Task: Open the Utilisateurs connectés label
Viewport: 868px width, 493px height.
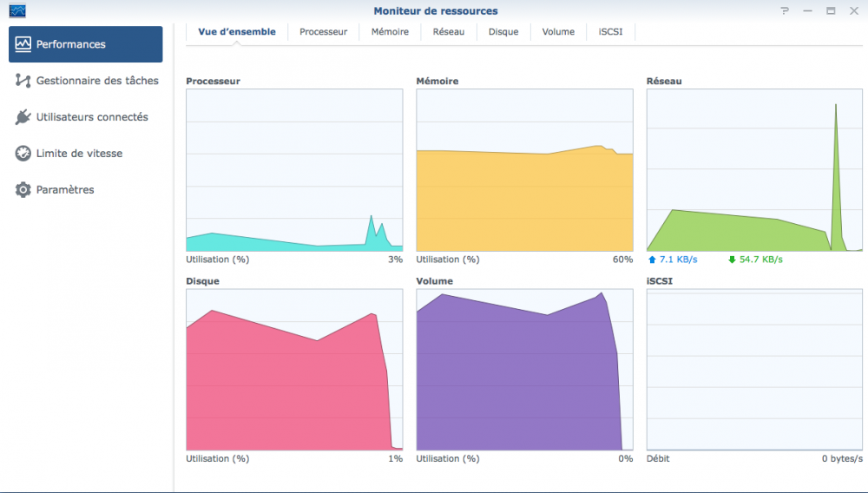Action: pyautogui.click(x=93, y=117)
